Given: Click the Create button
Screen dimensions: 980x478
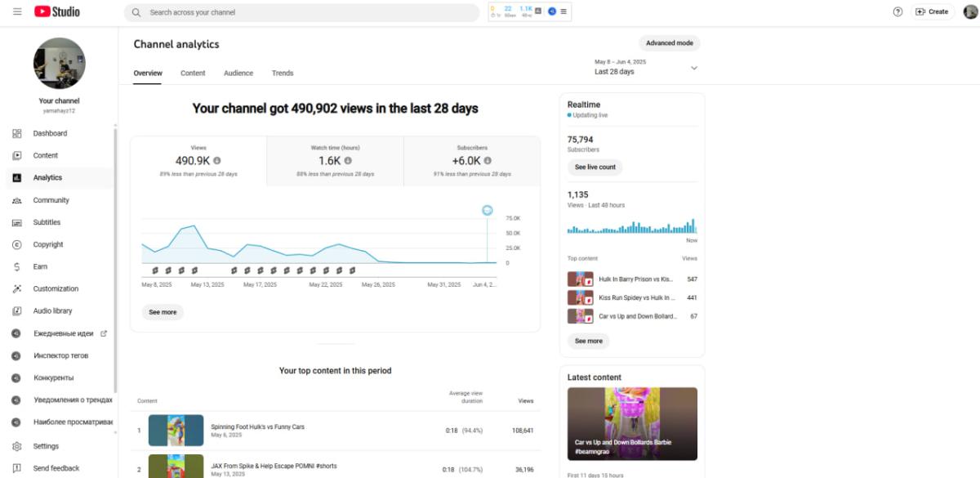Looking at the screenshot, I should 933,11.
